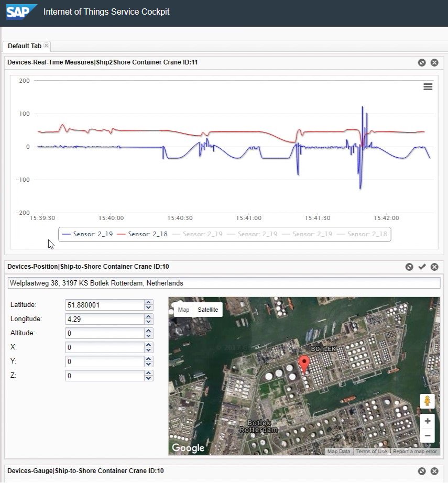The width and height of the screenshot is (448, 483).
Task: Switch map to Satellite view
Action: pos(208,310)
